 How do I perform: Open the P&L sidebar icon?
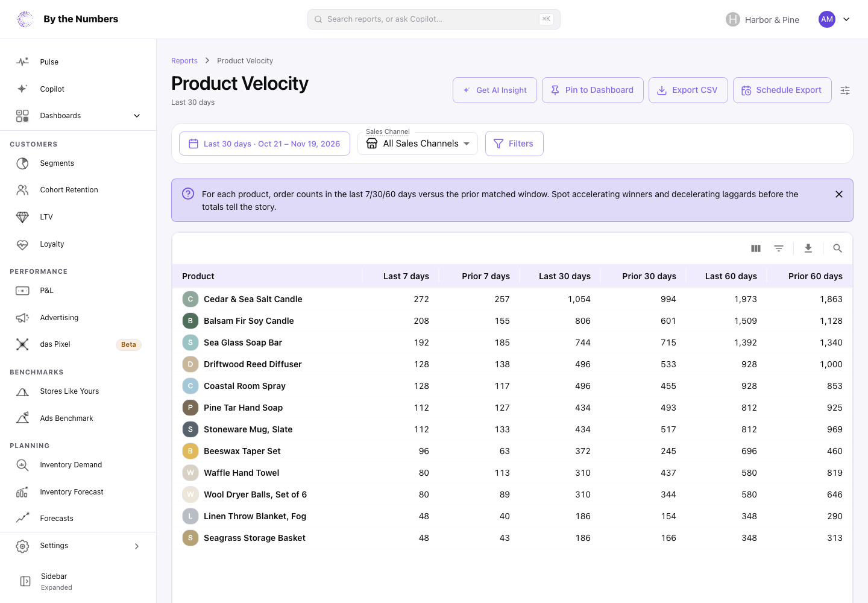pyautogui.click(x=22, y=291)
